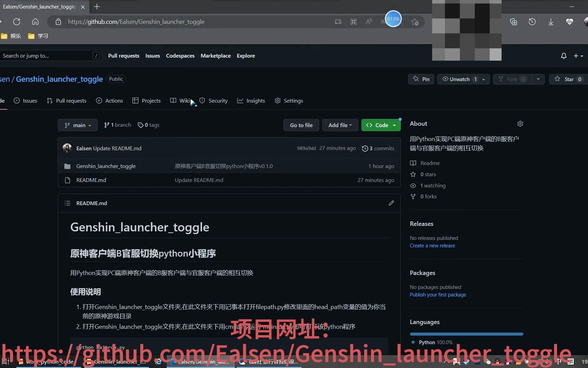Image resolution: width=588 pixels, height=368 pixels.
Task: Open a new browser tab
Action: [97, 6]
